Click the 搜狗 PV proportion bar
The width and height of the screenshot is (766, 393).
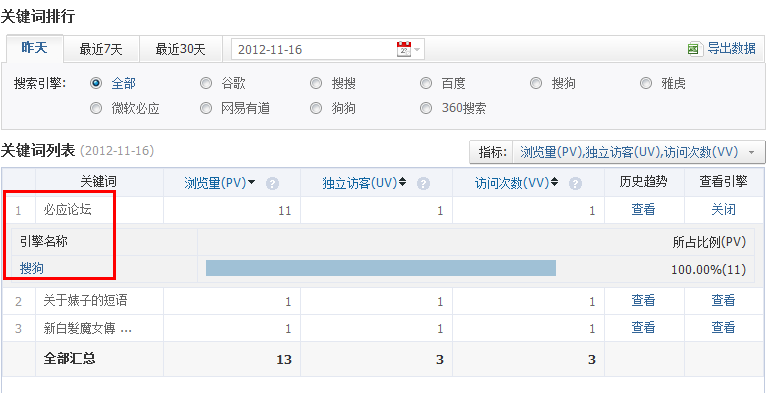pyautogui.click(x=381, y=268)
